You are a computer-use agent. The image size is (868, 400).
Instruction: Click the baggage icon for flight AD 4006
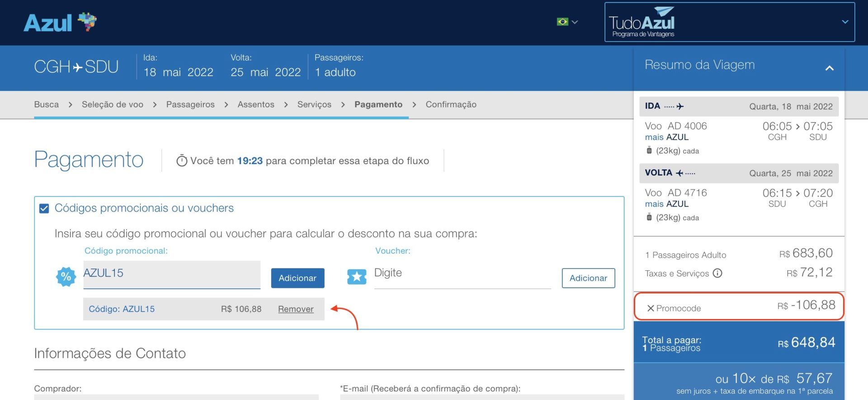point(649,151)
